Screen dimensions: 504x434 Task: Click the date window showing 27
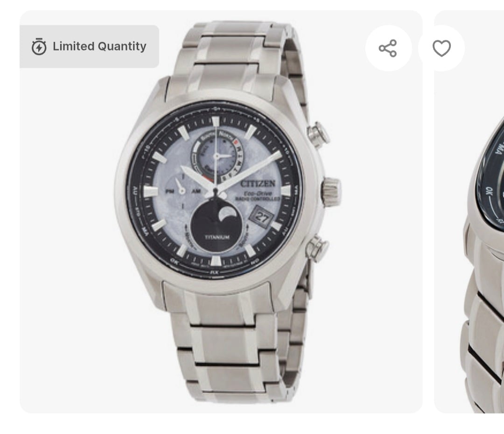(260, 217)
